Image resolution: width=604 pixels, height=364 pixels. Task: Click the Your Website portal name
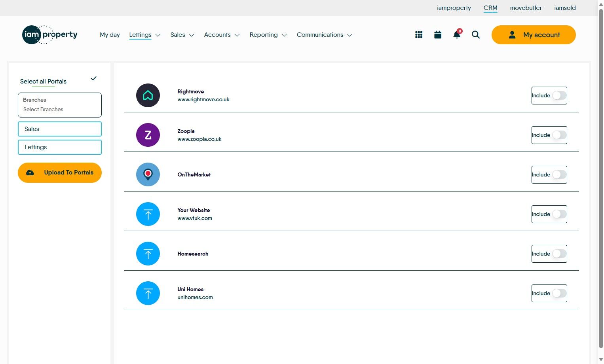tap(194, 210)
